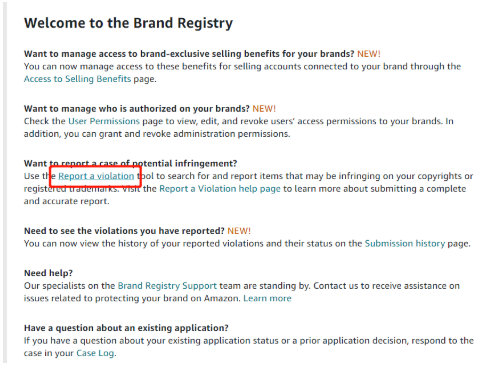Open the Case Log link
The width and height of the screenshot is (478, 365).
[95, 353]
